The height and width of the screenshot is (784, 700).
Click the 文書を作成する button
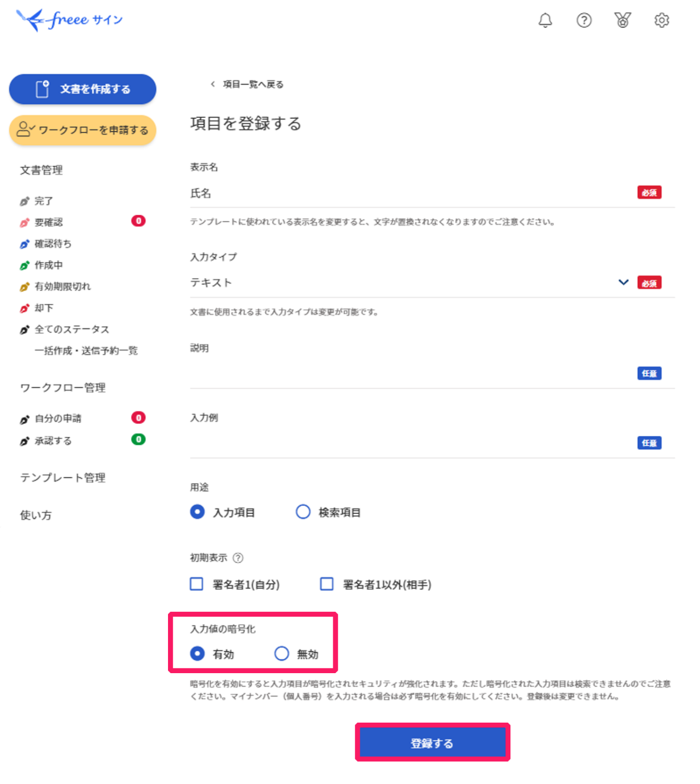(82, 89)
